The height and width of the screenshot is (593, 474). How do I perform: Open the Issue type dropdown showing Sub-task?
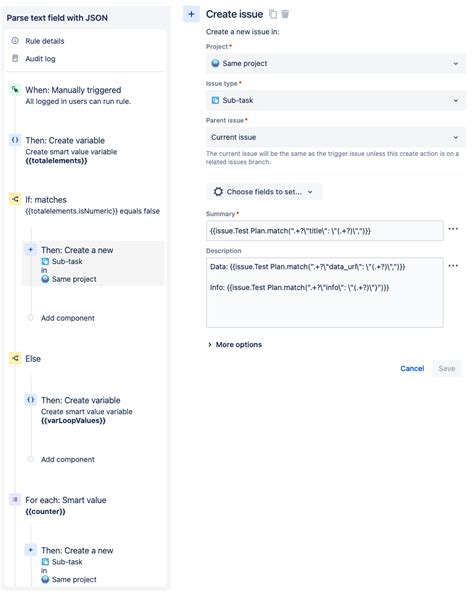point(336,100)
